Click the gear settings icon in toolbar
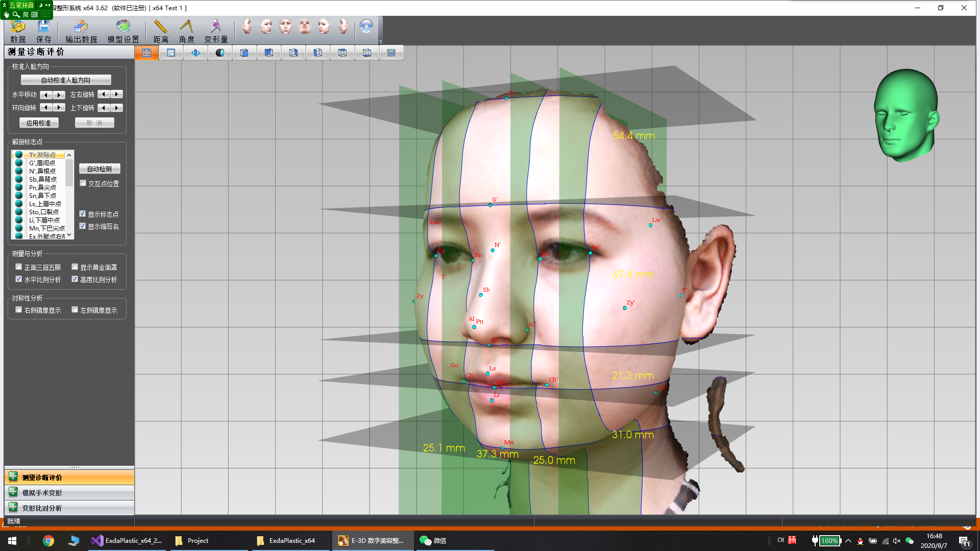Viewport: 980px width, 551px height. point(366,27)
